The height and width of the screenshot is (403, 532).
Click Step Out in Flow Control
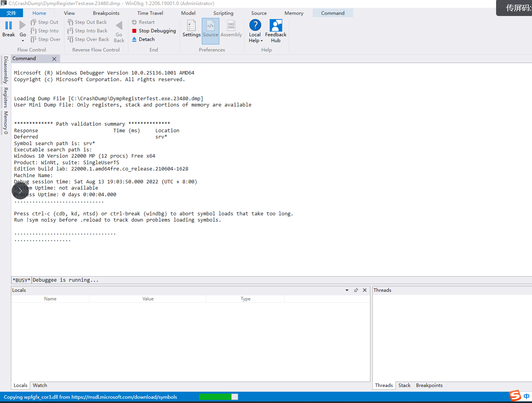(x=44, y=22)
